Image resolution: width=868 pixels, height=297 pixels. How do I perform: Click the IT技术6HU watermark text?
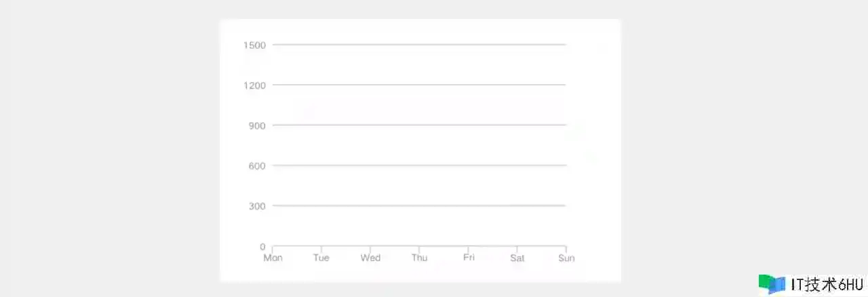pyautogui.click(x=827, y=285)
